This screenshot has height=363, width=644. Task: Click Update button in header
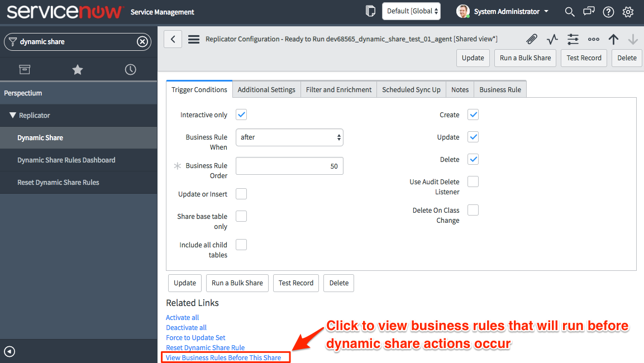click(473, 58)
